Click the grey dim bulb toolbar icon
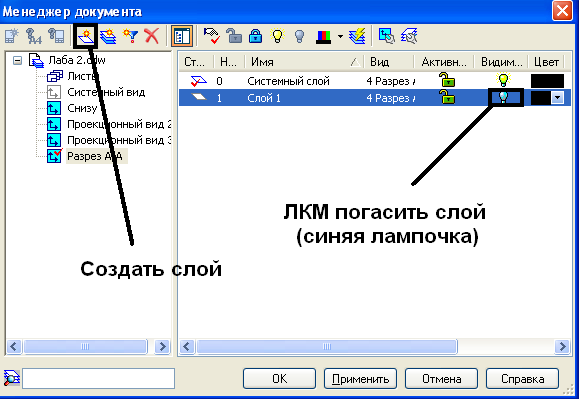The image size is (585, 399). pyautogui.click(x=300, y=36)
